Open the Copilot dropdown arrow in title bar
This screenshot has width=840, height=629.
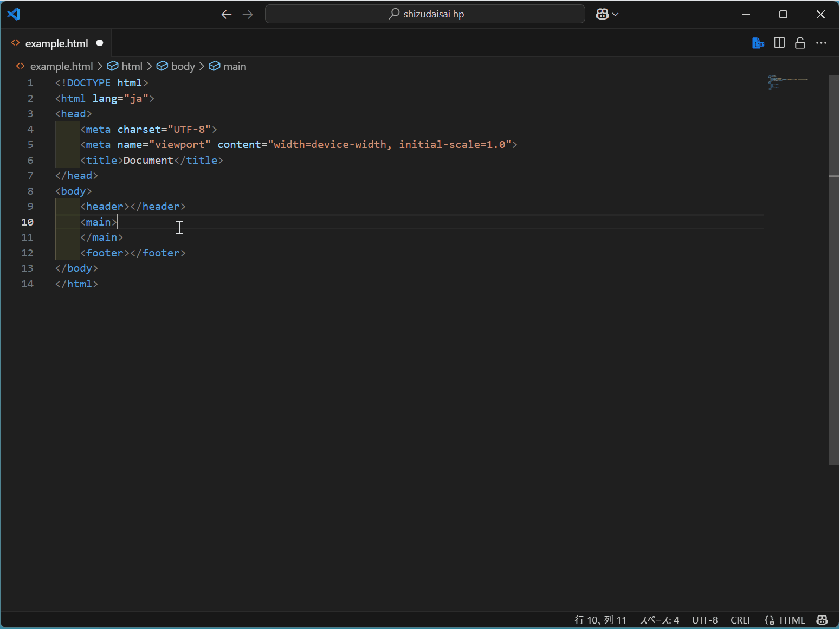pos(616,15)
